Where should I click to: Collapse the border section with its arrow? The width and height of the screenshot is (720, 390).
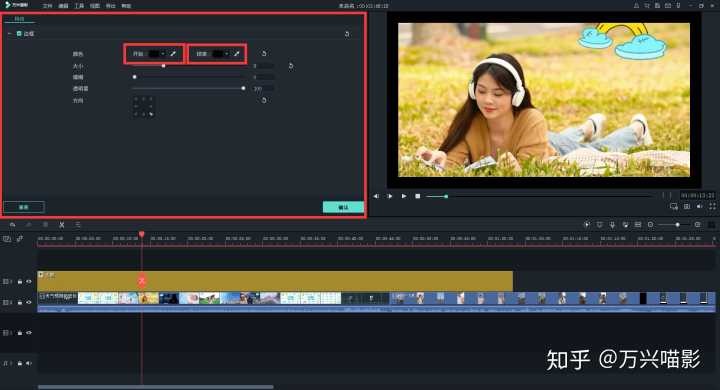click(x=9, y=34)
